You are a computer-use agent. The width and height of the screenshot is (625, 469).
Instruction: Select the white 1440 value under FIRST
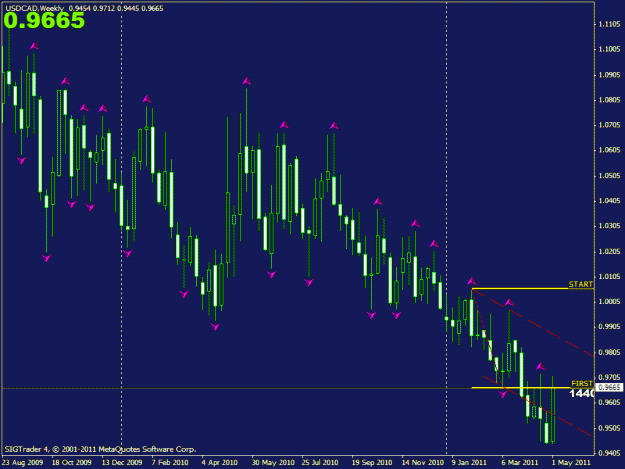[x=582, y=394]
